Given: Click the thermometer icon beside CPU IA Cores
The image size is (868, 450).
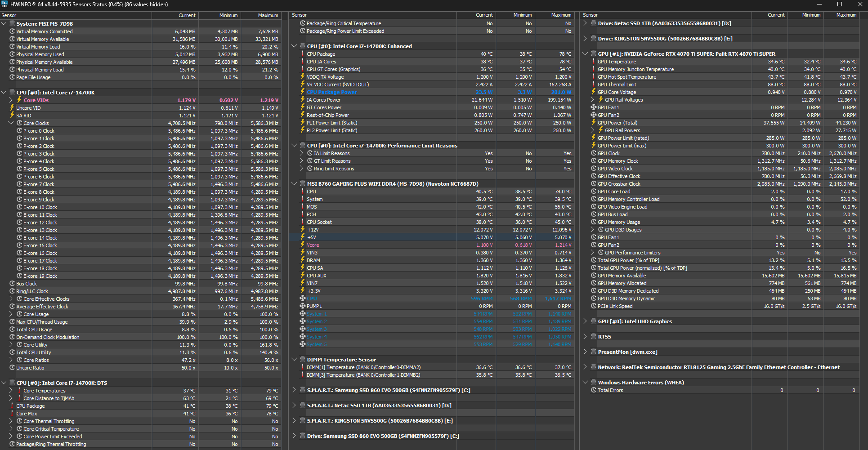Looking at the screenshot, I should point(303,62).
